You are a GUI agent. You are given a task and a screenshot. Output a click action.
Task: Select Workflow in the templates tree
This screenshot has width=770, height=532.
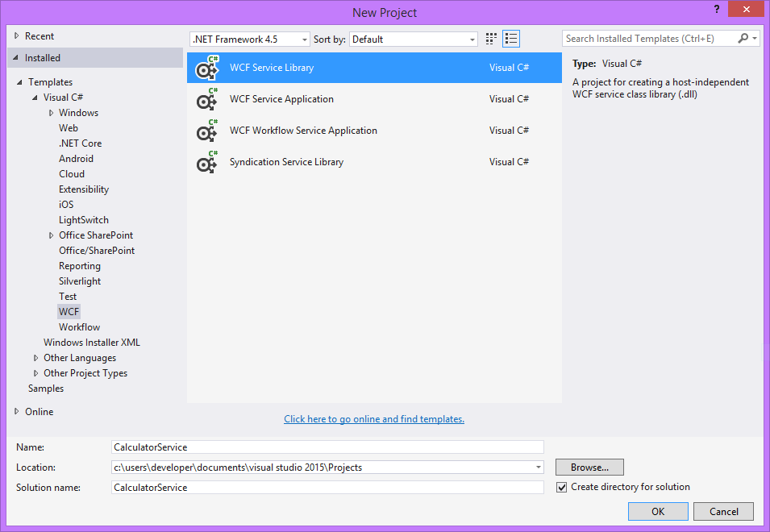pyautogui.click(x=79, y=327)
